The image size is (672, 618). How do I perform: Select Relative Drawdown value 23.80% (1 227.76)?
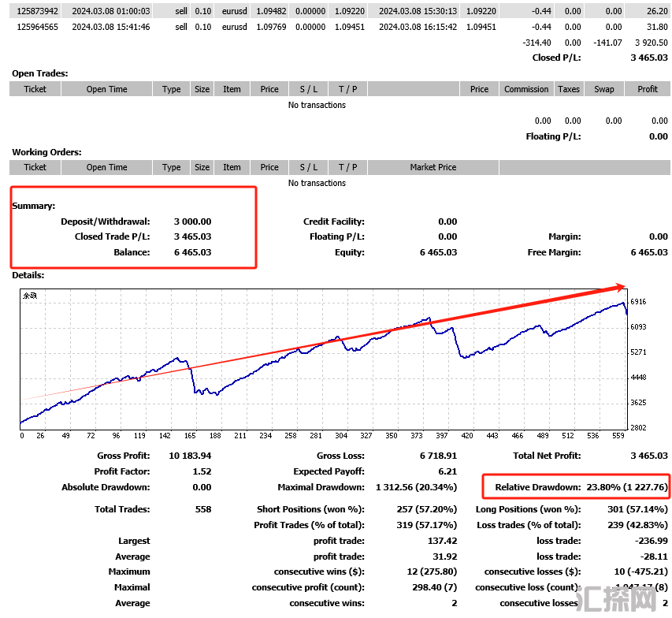[x=627, y=488]
